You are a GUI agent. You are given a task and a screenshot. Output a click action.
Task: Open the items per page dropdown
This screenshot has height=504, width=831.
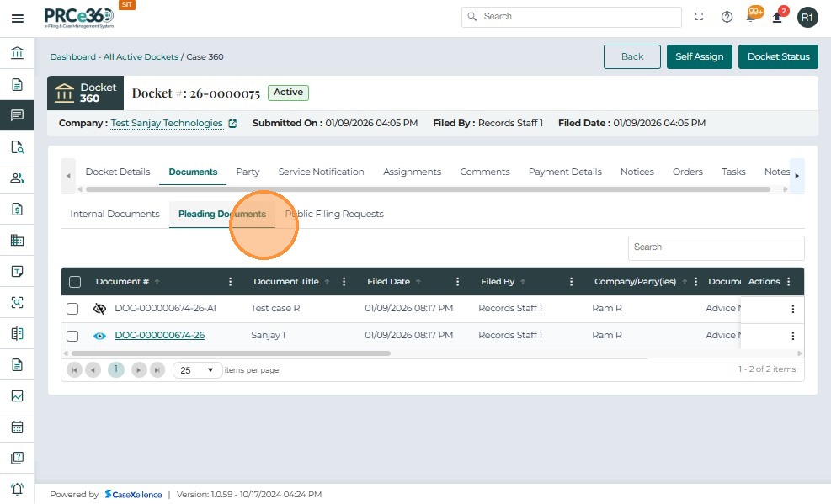[198, 370]
